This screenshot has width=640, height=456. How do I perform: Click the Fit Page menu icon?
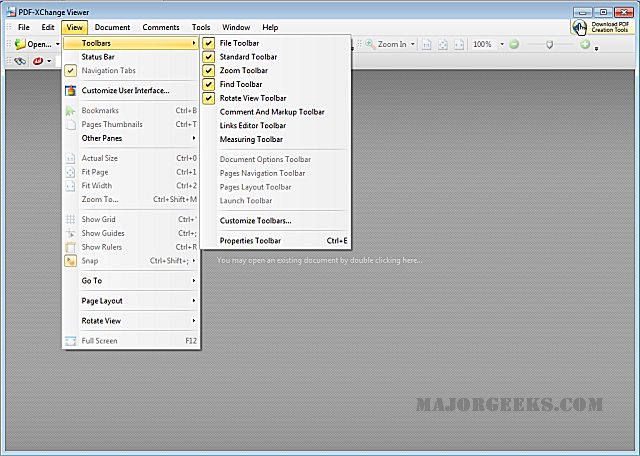[71, 172]
